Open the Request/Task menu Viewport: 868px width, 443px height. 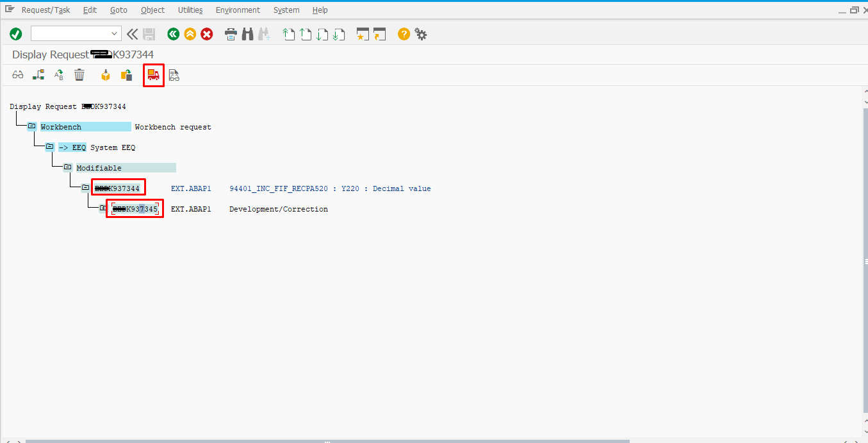point(46,10)
